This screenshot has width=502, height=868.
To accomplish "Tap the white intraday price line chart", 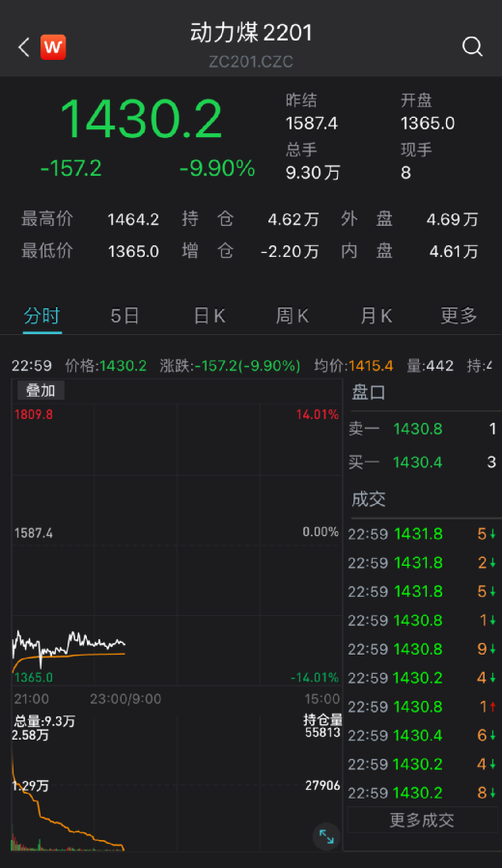I will [69, 645].
